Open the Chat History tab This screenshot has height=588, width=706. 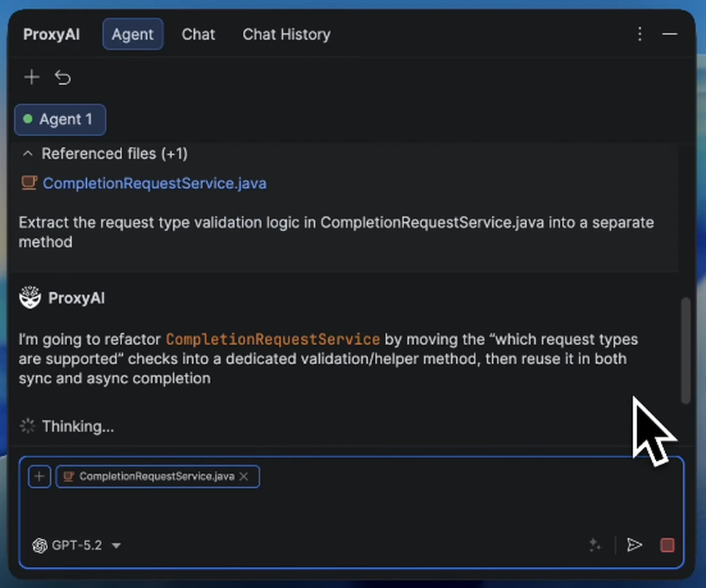pos(286,34)
